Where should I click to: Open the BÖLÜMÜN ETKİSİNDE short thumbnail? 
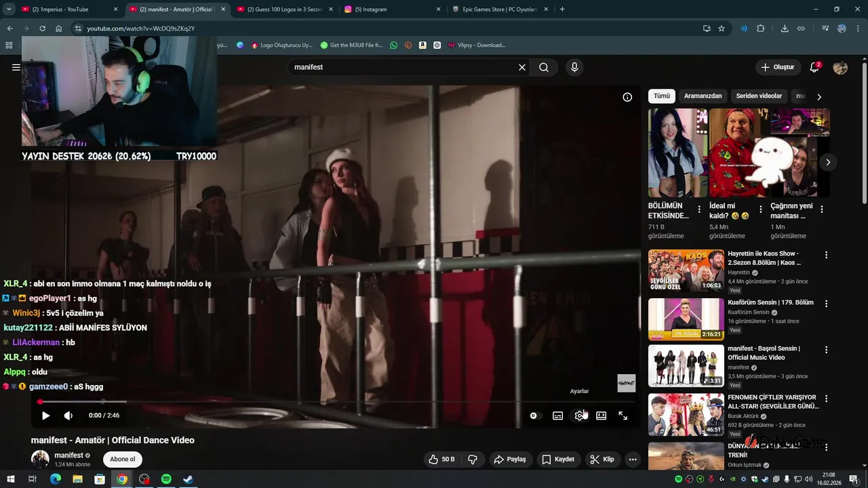pyautogui.click(x=677, y=153)
